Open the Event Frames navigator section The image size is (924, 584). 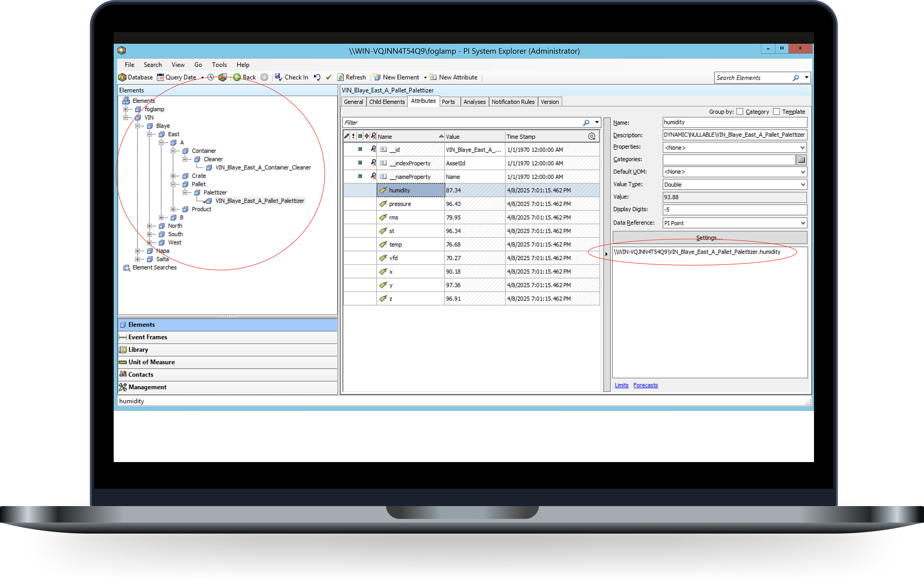[x=228, y=337]
